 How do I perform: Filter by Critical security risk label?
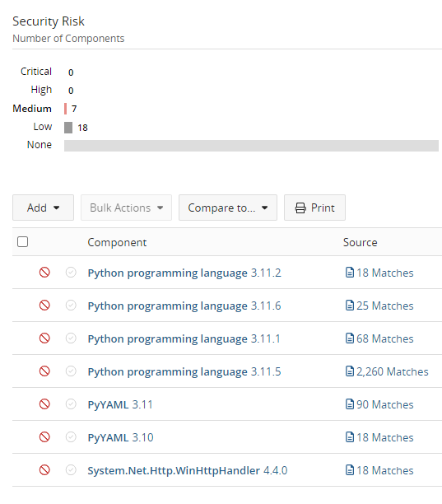[36, 72]
